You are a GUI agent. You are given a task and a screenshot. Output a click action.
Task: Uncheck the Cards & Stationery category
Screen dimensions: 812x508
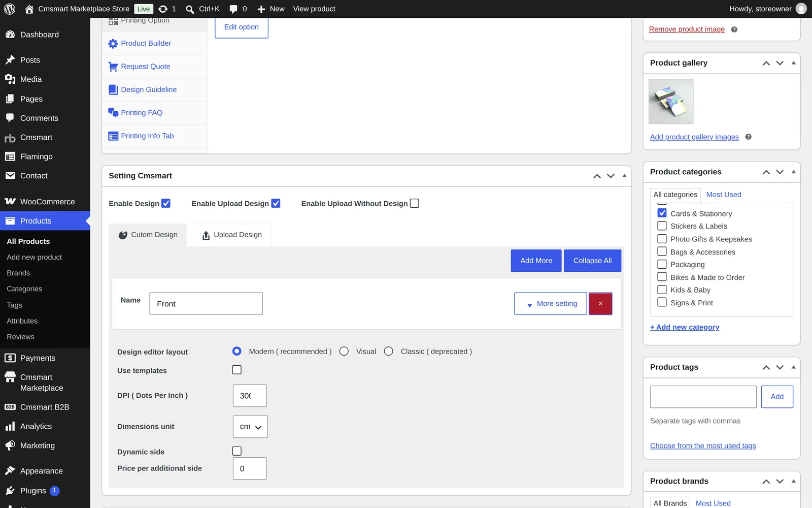click(662, 213)
